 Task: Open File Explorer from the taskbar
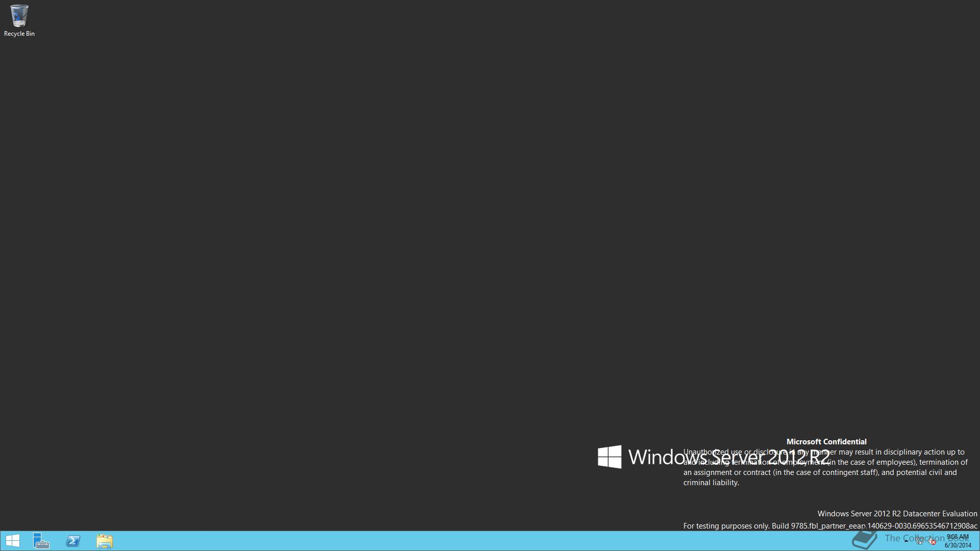pos(105,541)
